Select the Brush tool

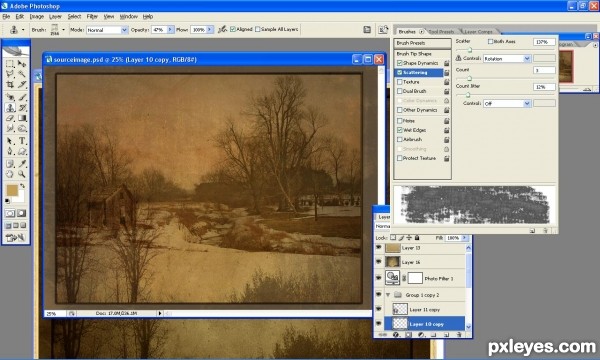click(x=22, y=97)
